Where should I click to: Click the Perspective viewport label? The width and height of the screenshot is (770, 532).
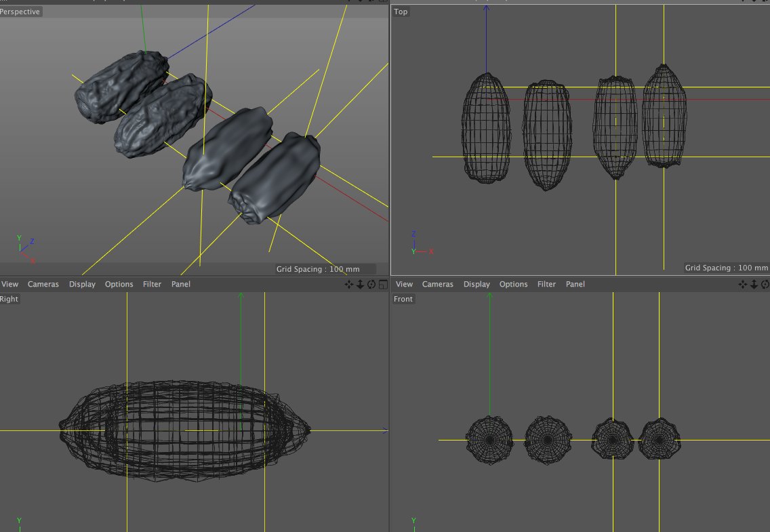click(20, 12)
